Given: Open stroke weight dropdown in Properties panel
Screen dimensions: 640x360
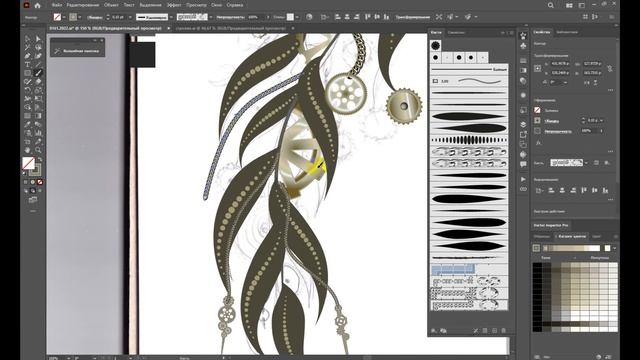Looking at the screenshot, I should 601,121.
